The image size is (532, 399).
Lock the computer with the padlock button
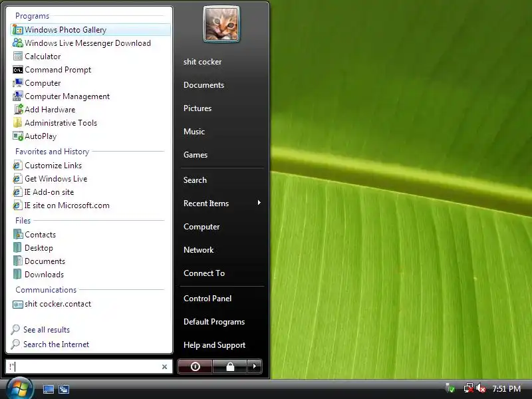pos(229,366)
